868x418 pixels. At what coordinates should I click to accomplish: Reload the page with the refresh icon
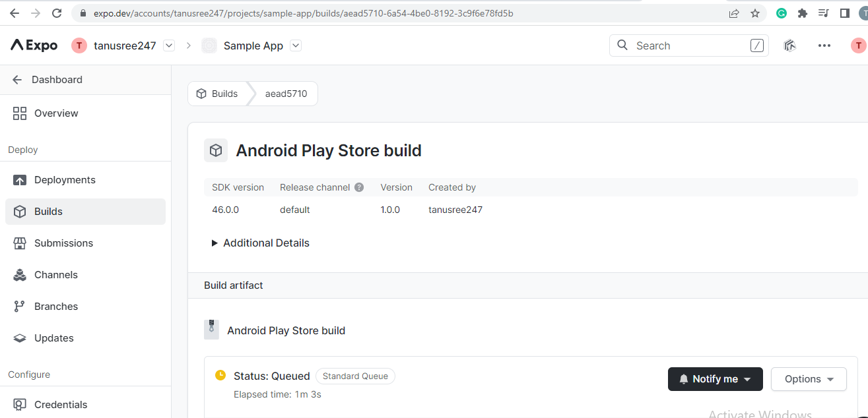[57, 13]
